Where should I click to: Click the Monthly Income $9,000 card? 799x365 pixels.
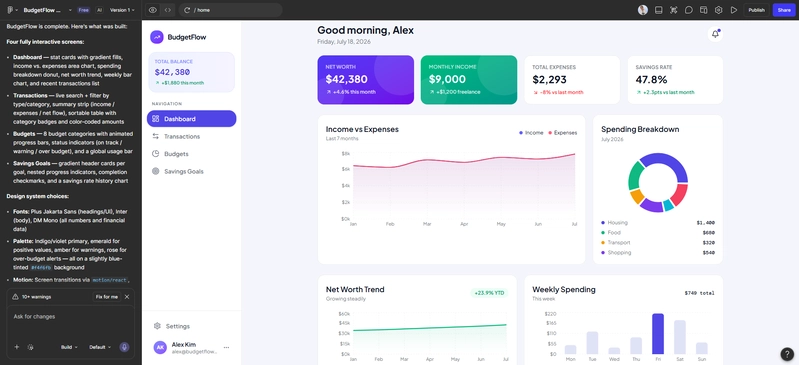[469, 80]
